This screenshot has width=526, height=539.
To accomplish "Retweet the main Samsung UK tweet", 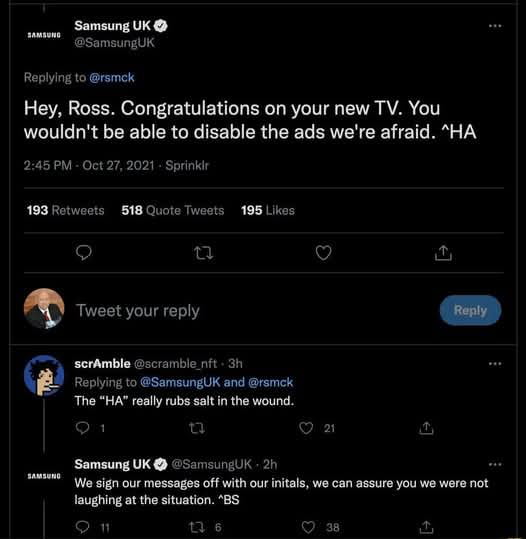I will pyautogui.click(x=204, y=254).
